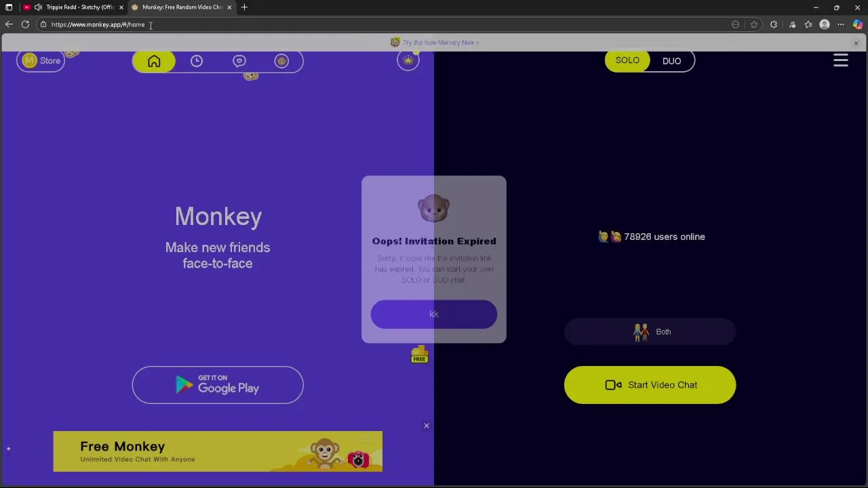Click the '78926 users online' text

pos(664,237)
